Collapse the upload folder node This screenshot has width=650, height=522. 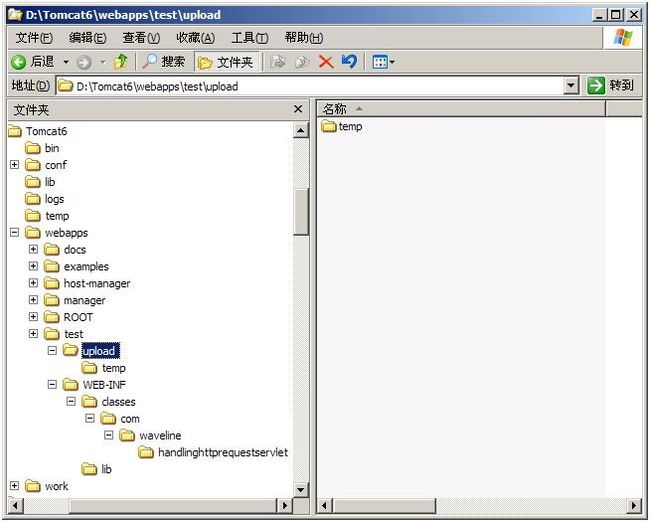[x=52, y=351]
